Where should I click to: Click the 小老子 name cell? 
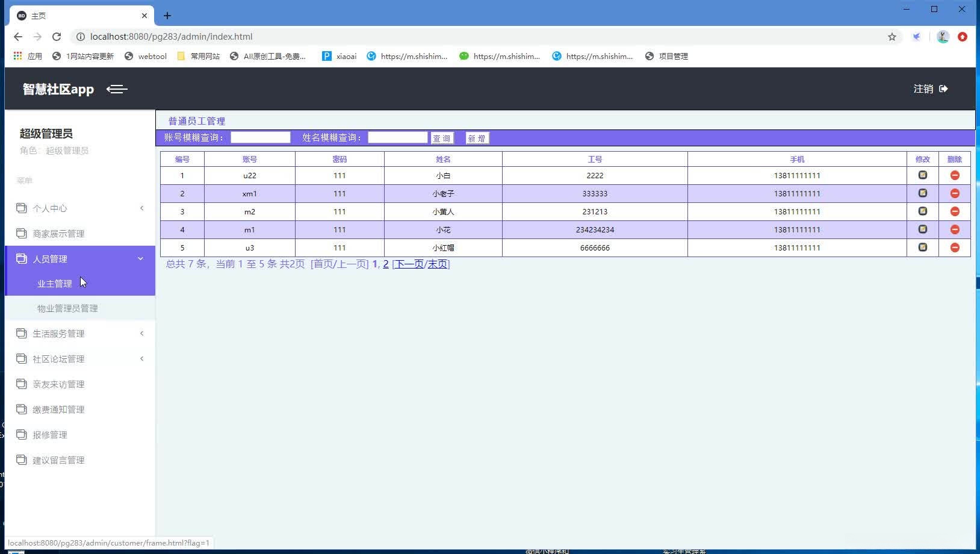click(443, 193)
